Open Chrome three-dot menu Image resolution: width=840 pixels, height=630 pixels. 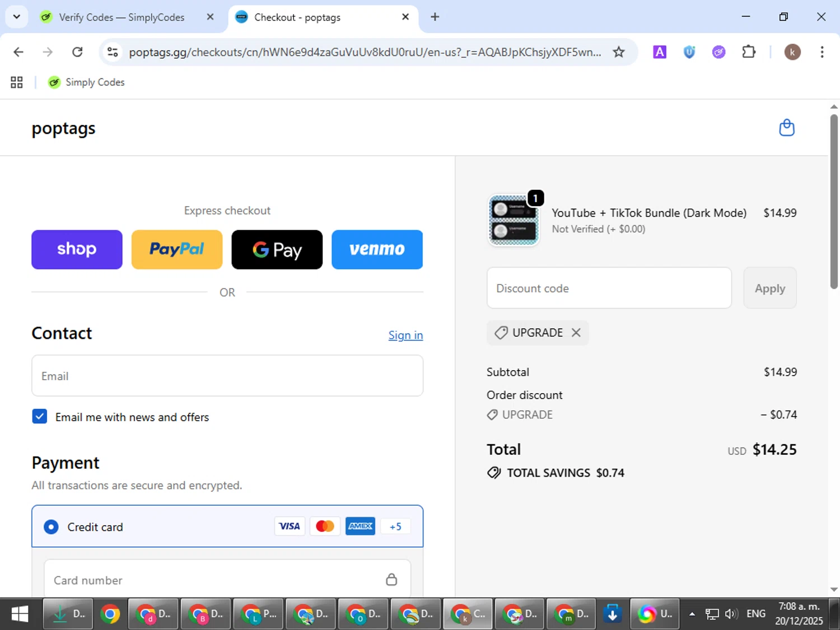822,52
